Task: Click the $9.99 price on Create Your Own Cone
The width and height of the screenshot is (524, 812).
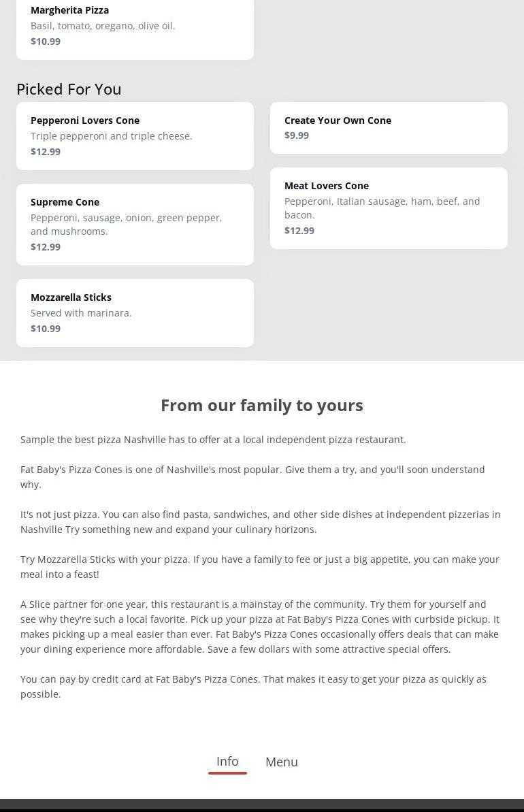Action: tap(297, 135)
